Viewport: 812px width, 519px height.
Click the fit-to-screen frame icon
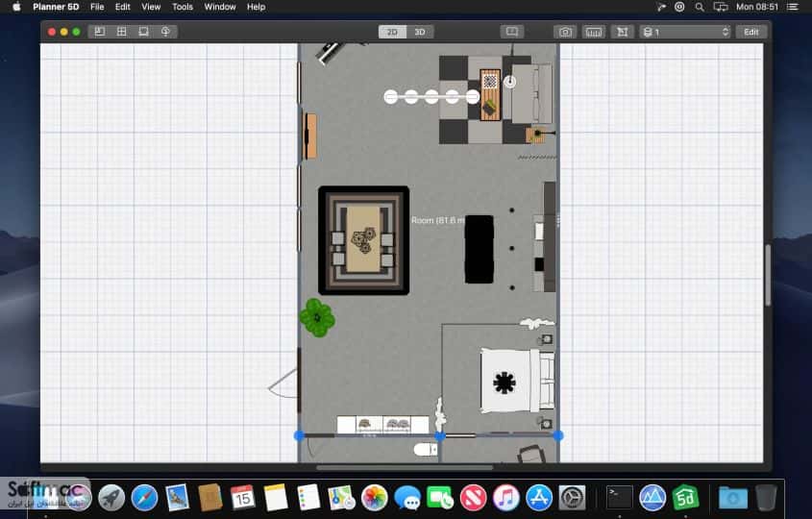623,32
